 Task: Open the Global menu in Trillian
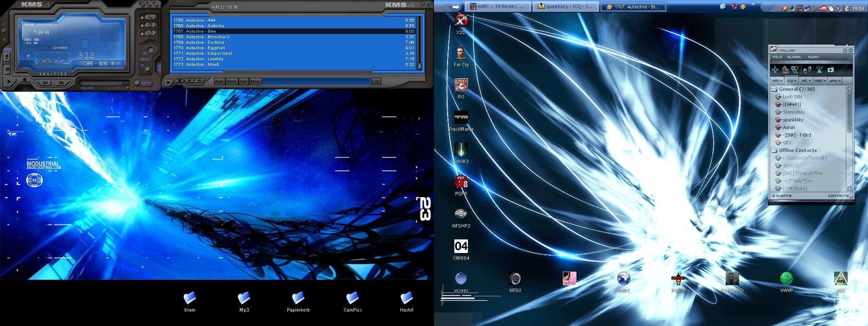794,57
